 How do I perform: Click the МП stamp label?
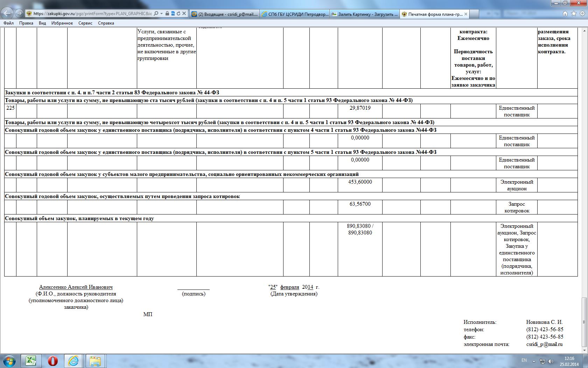[x=148, y=314]
